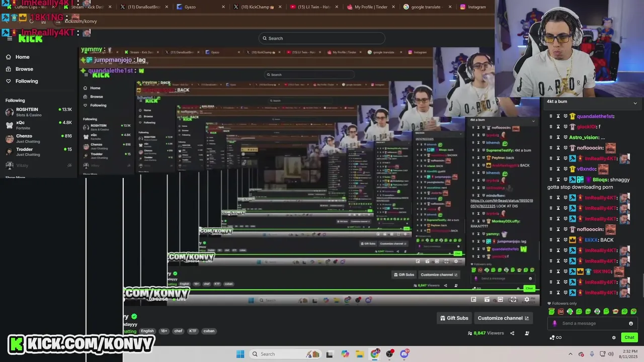Click the Following heart icon in sidebar
644x362 pixels.
pos(9,81)
